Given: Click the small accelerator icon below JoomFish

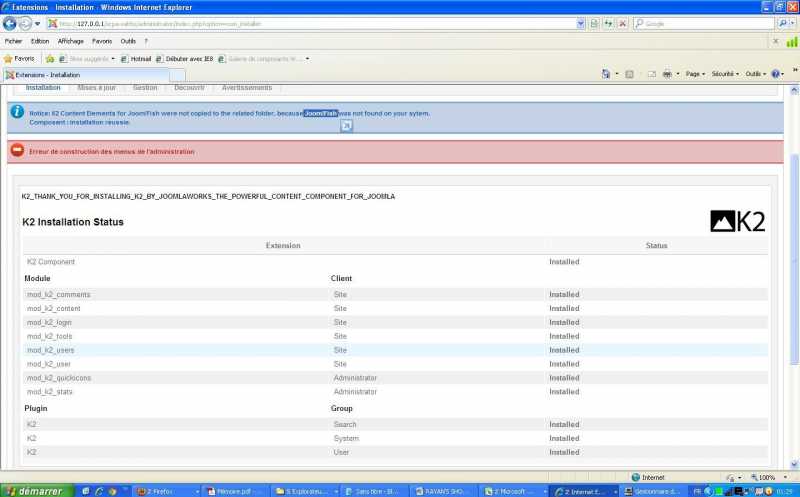Looking at the screenshot, I should pyautogui.click(x=346, y=126).
